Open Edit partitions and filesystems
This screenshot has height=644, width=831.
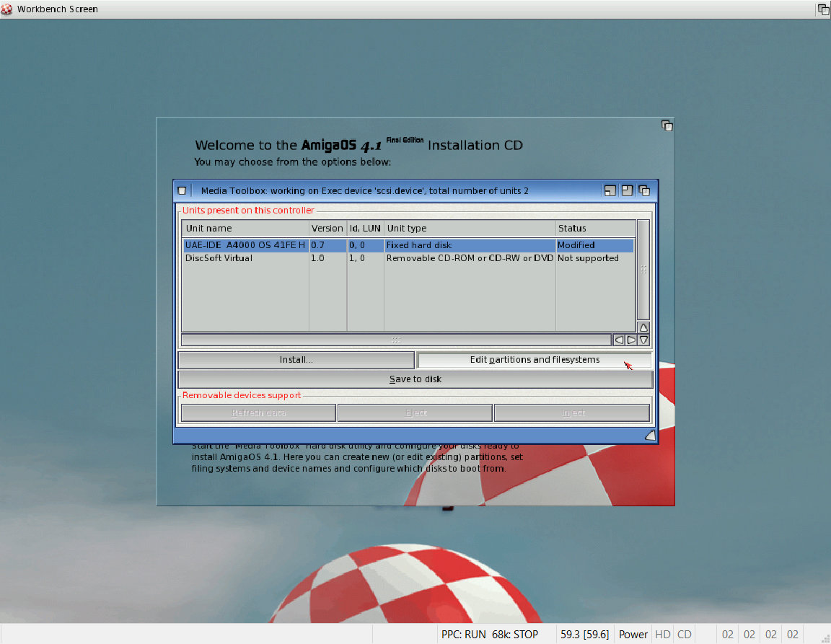point(535,360)
